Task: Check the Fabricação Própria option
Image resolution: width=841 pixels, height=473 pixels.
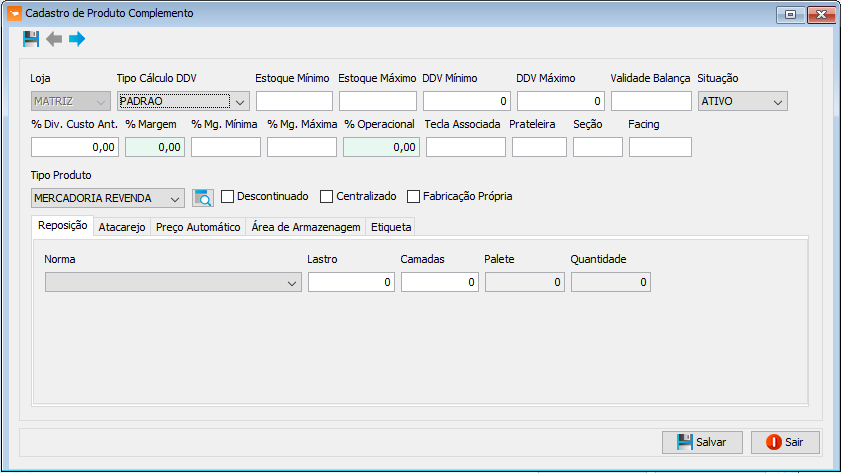Action: (413, 197)
